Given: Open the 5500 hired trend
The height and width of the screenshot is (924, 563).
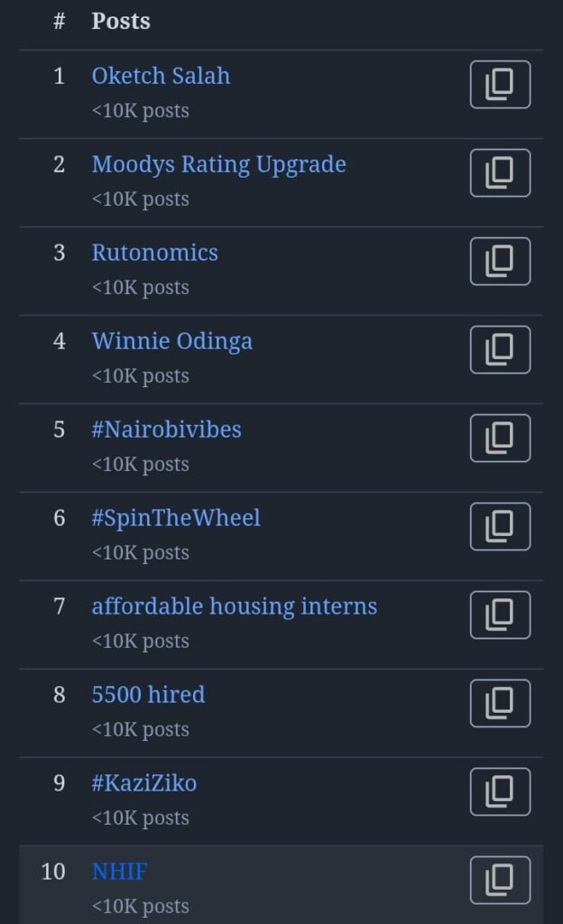Looking at the screenshot, I should [x=148, y=695].
